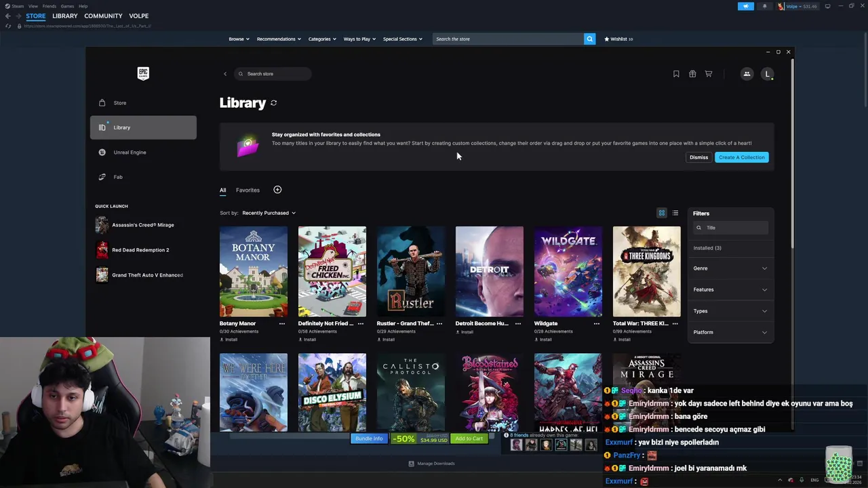Screen dimensions: 868x488
Task: Open the Epic Games logo home
Action: pyautogui.click(x=143, y=73)
